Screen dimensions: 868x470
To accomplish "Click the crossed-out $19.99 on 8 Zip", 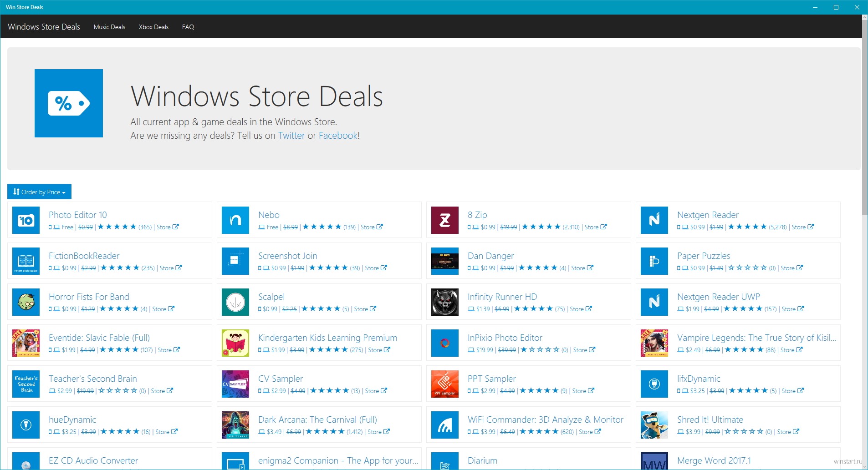I will point(509,227).
